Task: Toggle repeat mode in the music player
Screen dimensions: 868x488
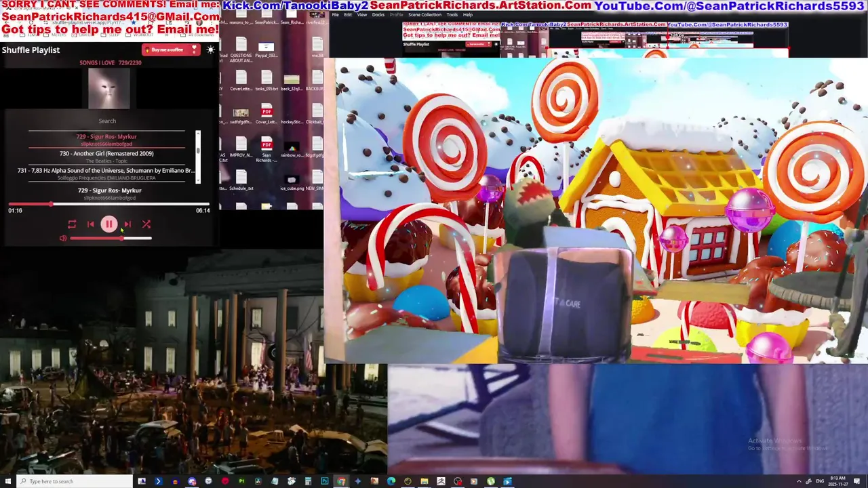Action: pyautogui.click(x=72, y=224)
